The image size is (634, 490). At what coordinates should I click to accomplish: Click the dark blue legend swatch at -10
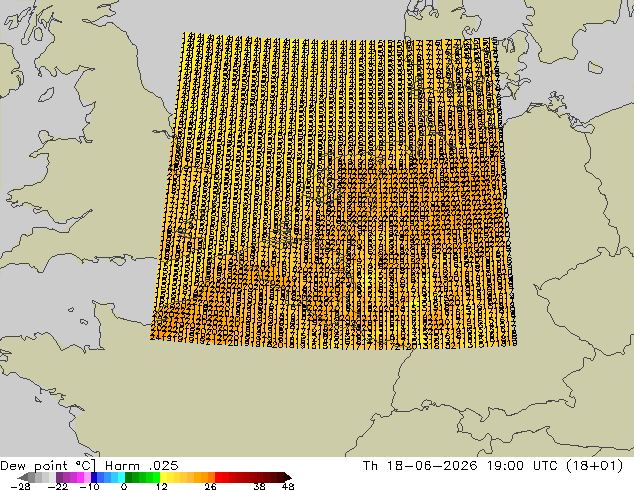point(94,477)
